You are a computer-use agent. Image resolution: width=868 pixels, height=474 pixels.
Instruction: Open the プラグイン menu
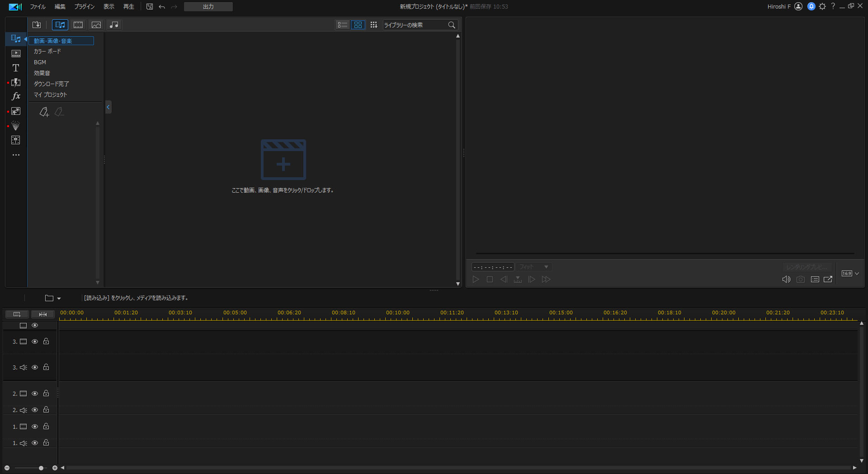85,7
